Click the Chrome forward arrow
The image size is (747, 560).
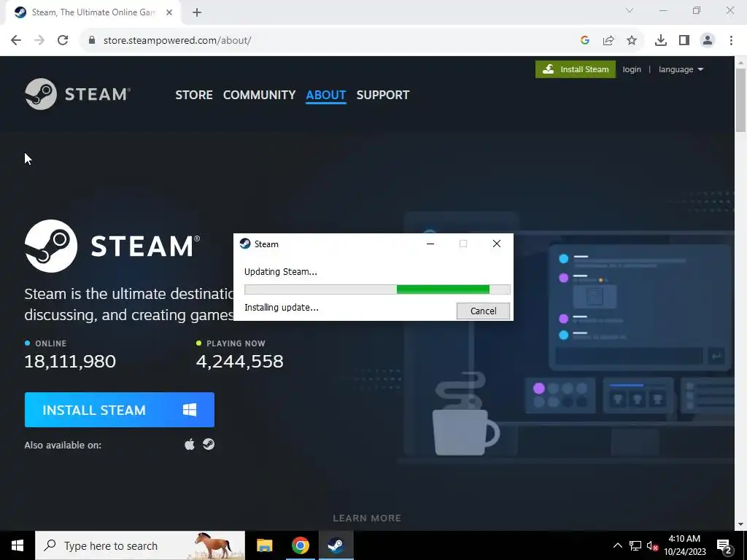pos(39,41)
